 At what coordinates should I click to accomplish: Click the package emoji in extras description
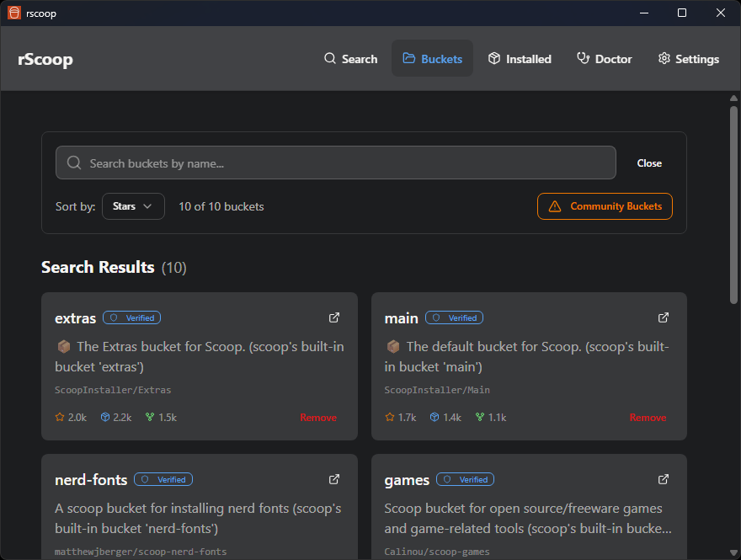point(64,347)
